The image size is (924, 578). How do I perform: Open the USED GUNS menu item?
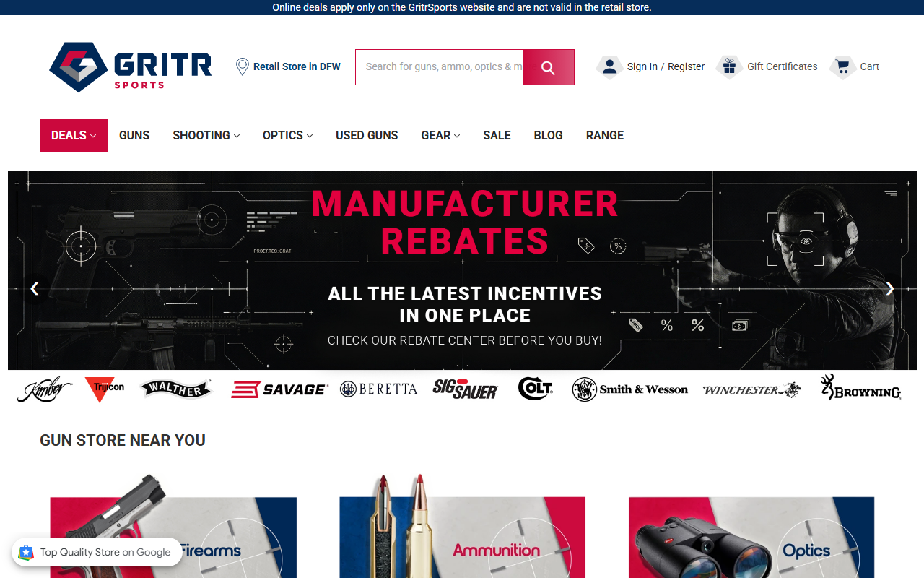[367, 136]
